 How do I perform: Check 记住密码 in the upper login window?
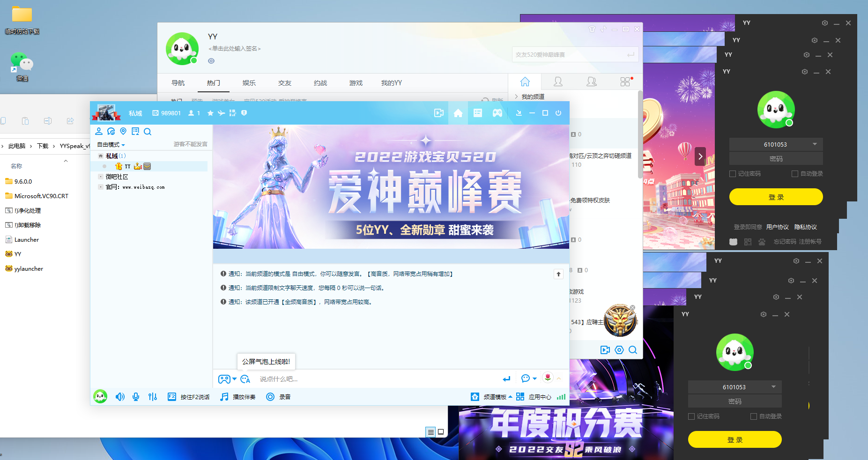point(733,174)
